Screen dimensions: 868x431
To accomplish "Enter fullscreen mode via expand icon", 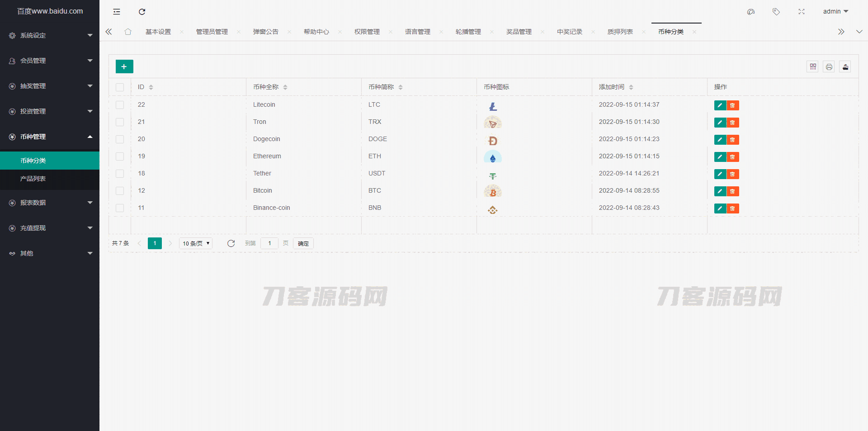I will (802, 12).
